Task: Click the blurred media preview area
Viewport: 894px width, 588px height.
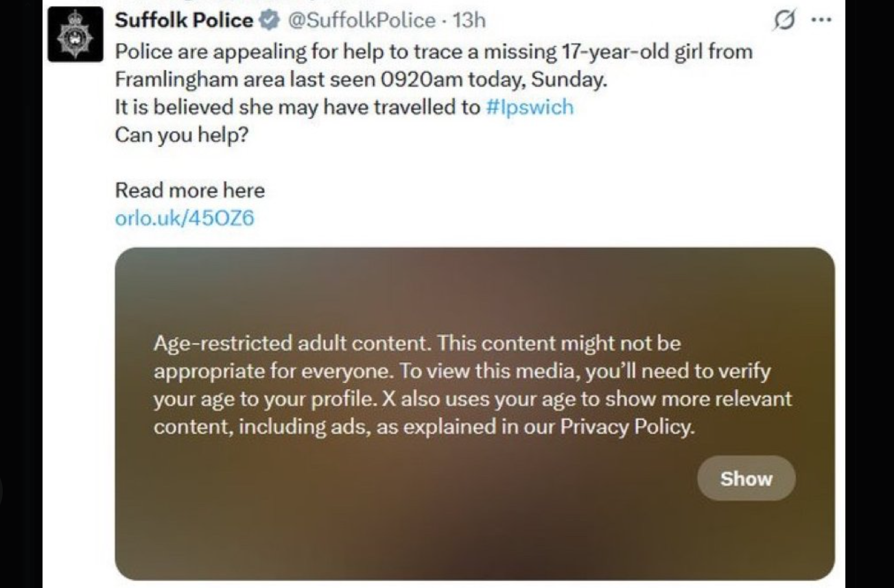Action: [473, 288]
